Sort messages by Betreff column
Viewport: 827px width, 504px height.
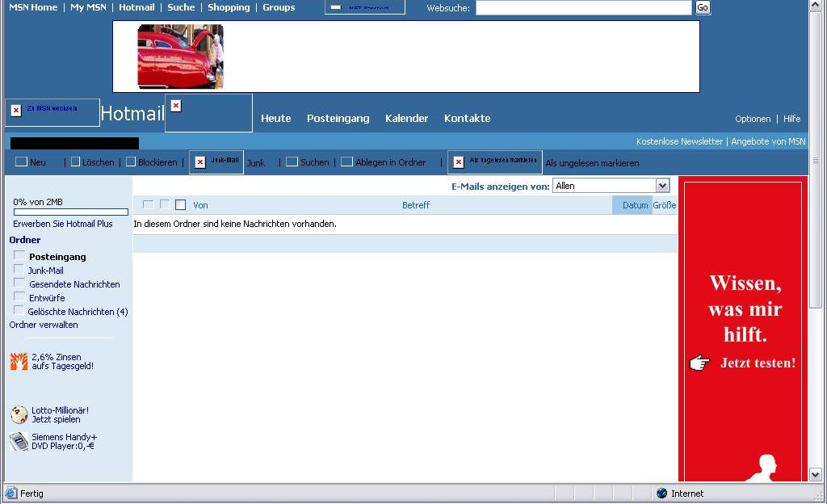[416, 205]
